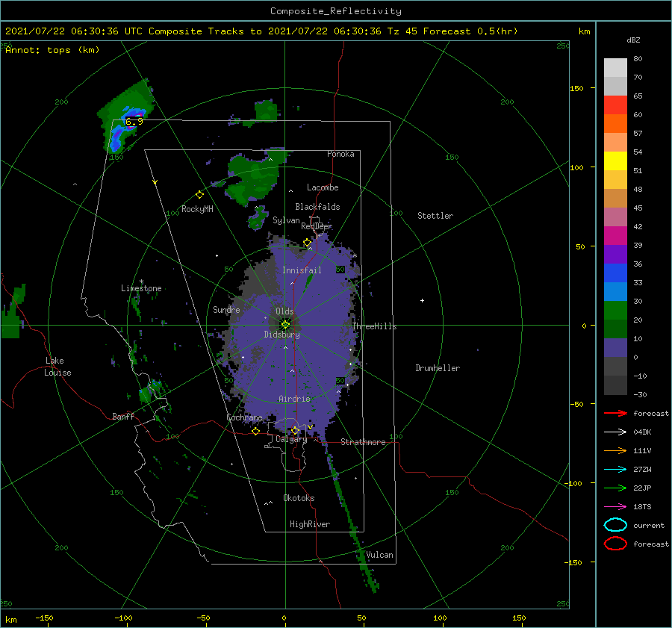
Task: Click the cyan 27ZW arrow in legend
Action: (615, 470)
